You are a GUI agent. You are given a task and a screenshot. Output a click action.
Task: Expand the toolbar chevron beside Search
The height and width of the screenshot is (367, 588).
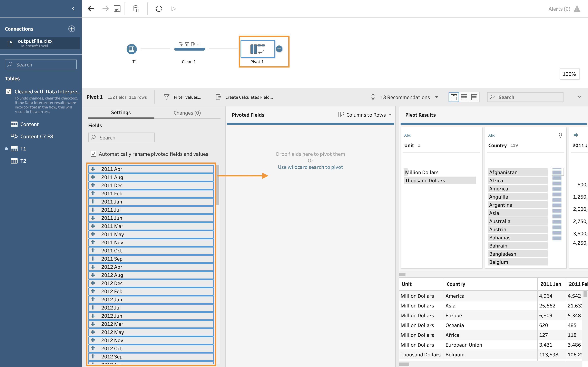click(x=579, y=97)
